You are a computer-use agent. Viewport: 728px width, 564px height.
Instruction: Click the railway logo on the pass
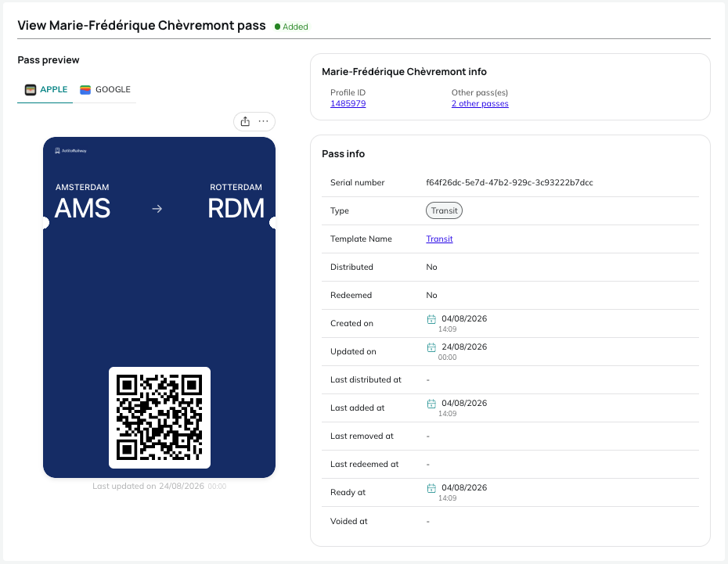tap(70, 151)
